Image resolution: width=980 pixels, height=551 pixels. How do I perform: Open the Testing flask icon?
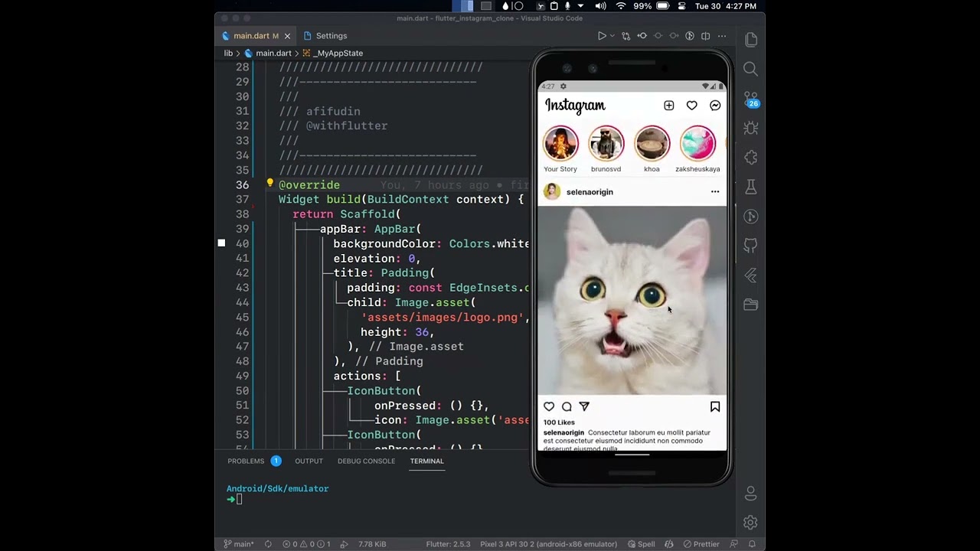[x=750, y=187]
